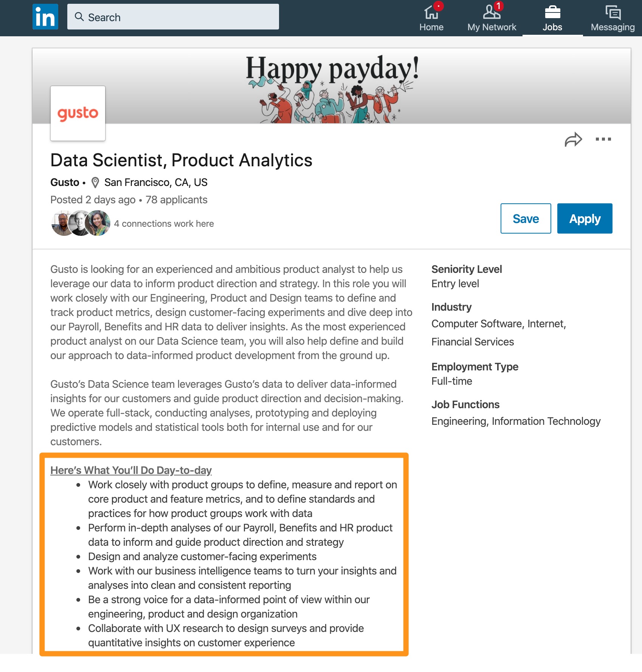Open the Messaging icon

click(612, 12)
